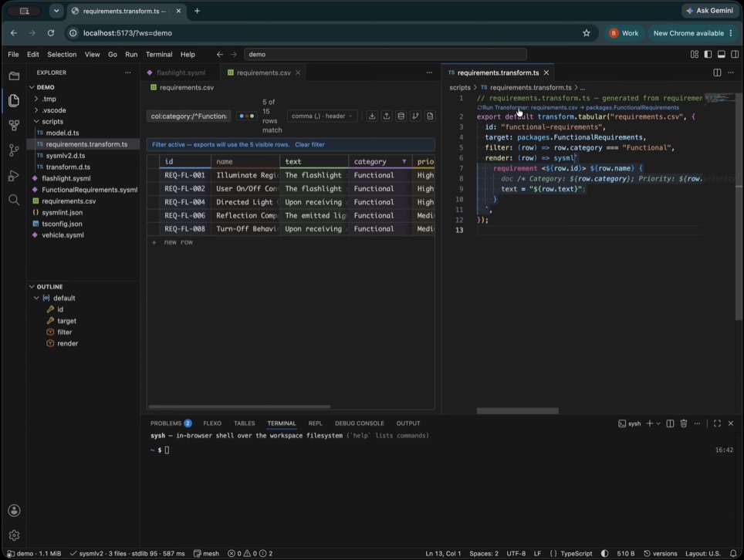This screenshot has width=744, height=560.
Task: Click the upload/export icon in CSV toolbar
Action: pos(387,116)
